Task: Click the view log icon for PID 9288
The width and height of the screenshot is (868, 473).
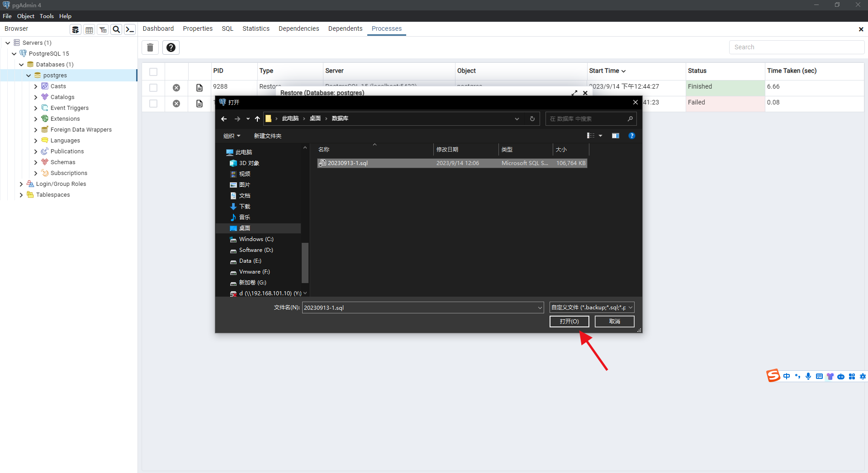Action: point(199,88)
